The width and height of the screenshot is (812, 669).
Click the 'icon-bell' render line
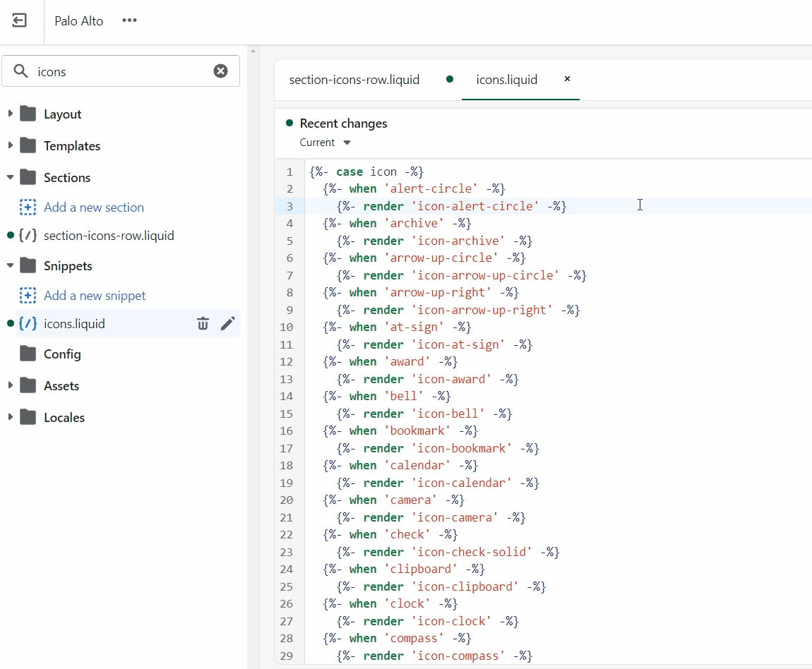(424, 414)
